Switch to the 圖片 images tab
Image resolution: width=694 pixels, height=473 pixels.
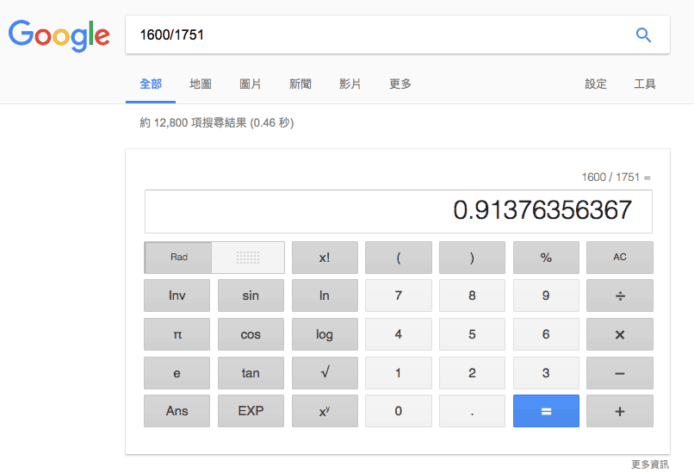tap(251, 84)
